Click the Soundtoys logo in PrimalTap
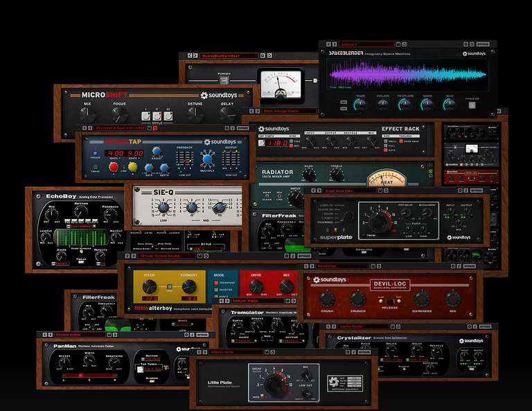The image size is (532, 411). 220,142
